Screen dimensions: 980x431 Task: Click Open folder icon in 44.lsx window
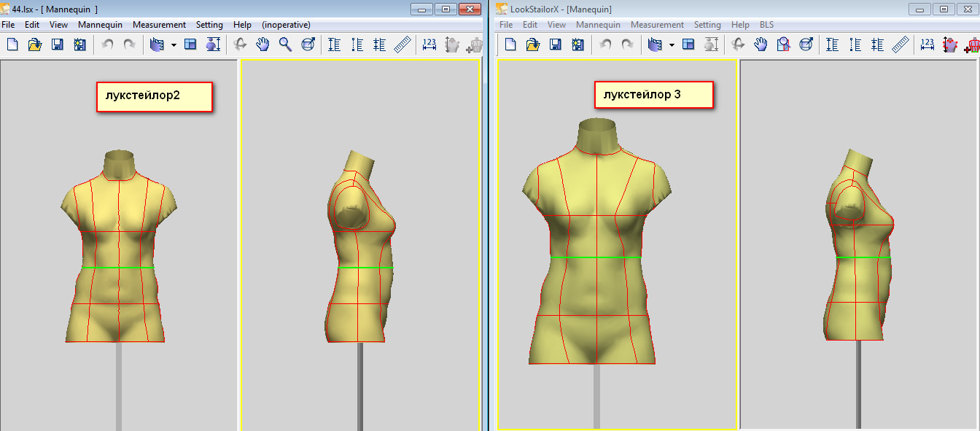[34, 44]
